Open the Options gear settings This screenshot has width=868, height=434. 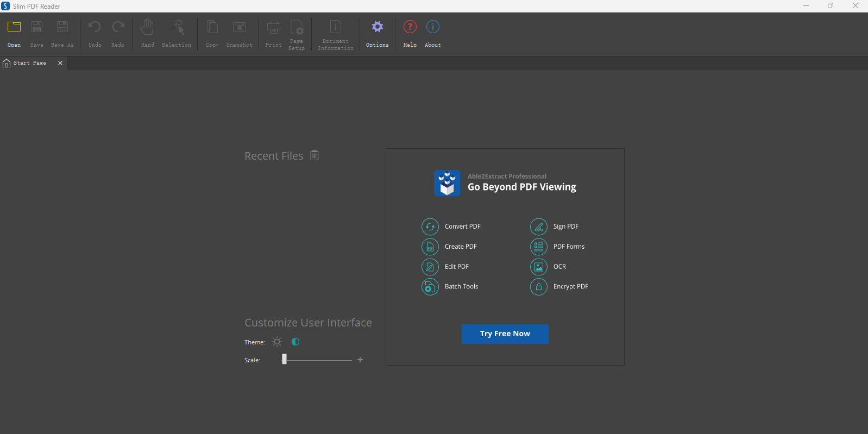[x=377, y=27]
